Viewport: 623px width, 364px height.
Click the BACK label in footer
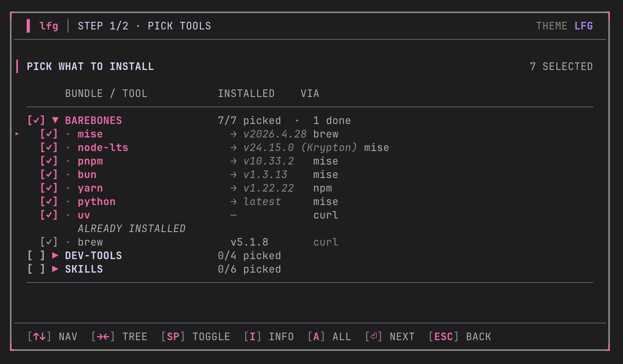(x=479, y=337)
